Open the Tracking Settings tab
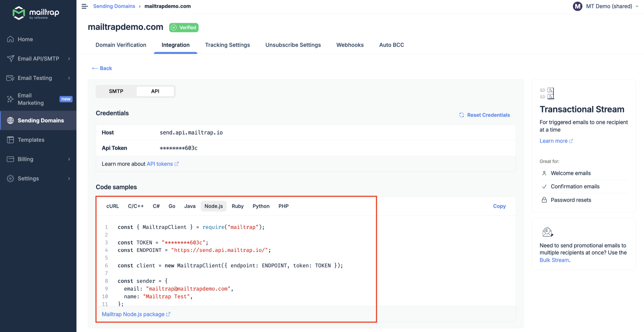 coord(227,45)
